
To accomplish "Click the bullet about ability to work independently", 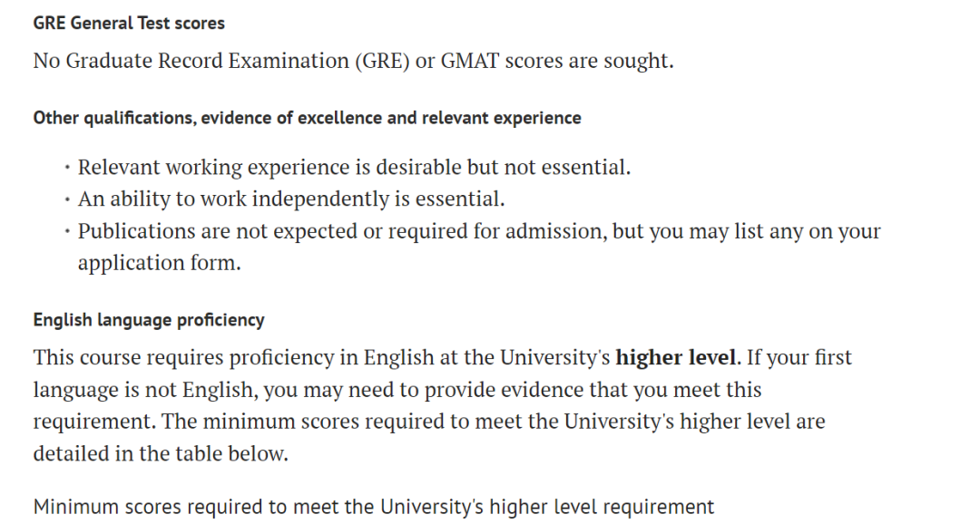I will coord(291,199).
